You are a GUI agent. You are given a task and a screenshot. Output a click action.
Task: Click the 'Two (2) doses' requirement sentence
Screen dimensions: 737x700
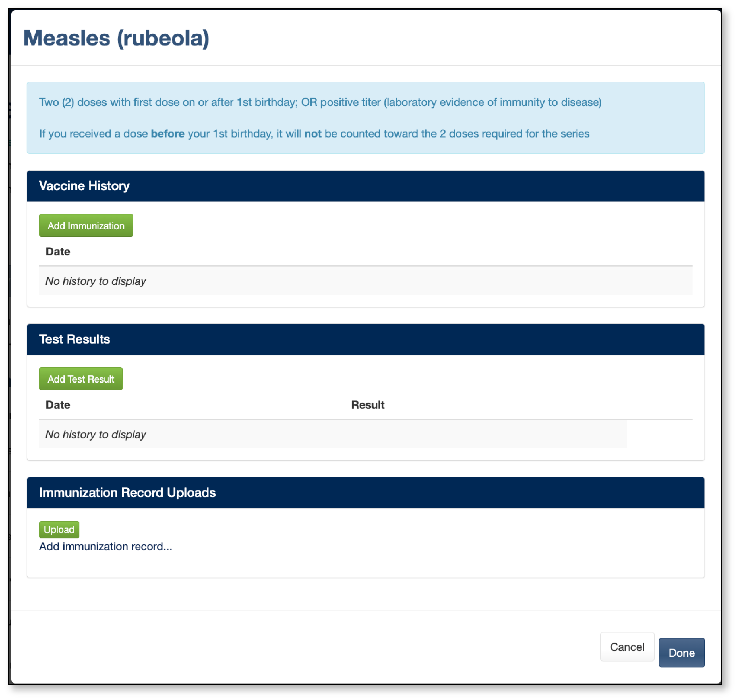pyautogui.click(x=320, y=102)
